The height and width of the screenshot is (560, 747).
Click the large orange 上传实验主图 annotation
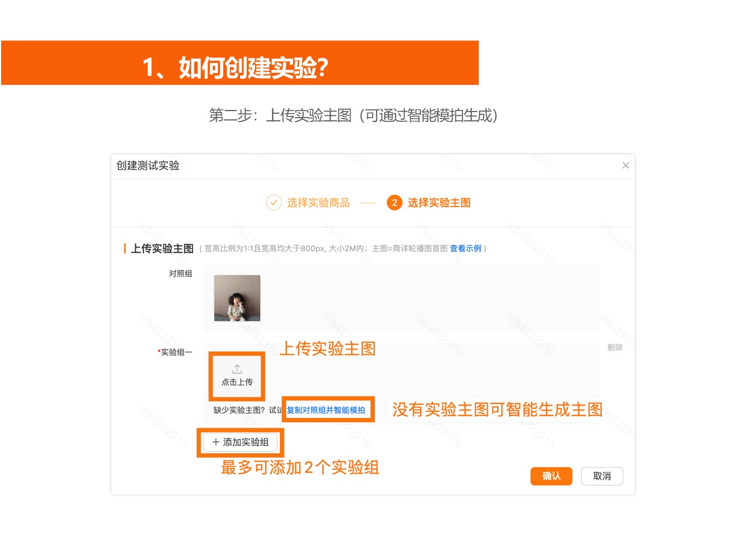(x=327, y=348)
